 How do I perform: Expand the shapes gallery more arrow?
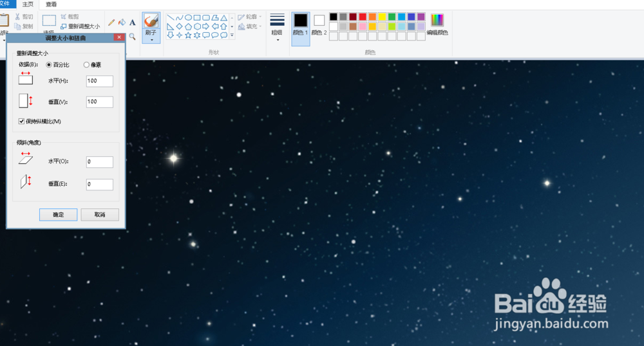click(x=232, y=35)
